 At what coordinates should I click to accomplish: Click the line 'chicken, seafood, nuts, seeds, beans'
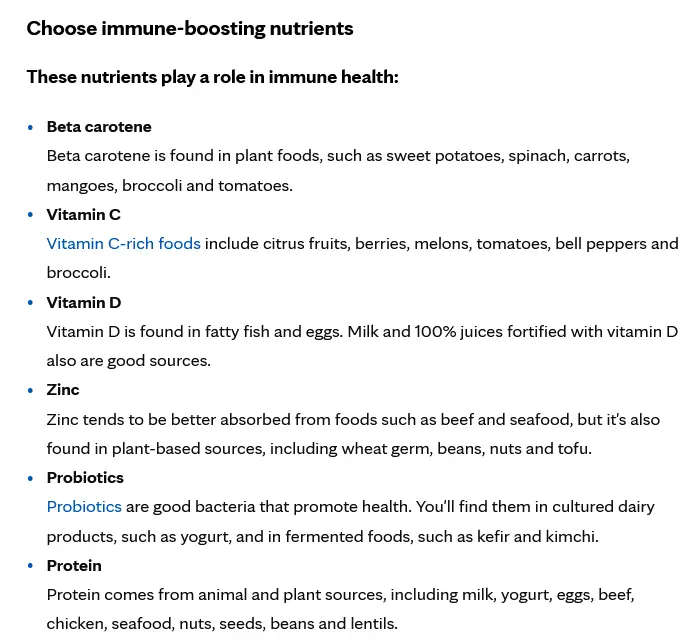222,624
